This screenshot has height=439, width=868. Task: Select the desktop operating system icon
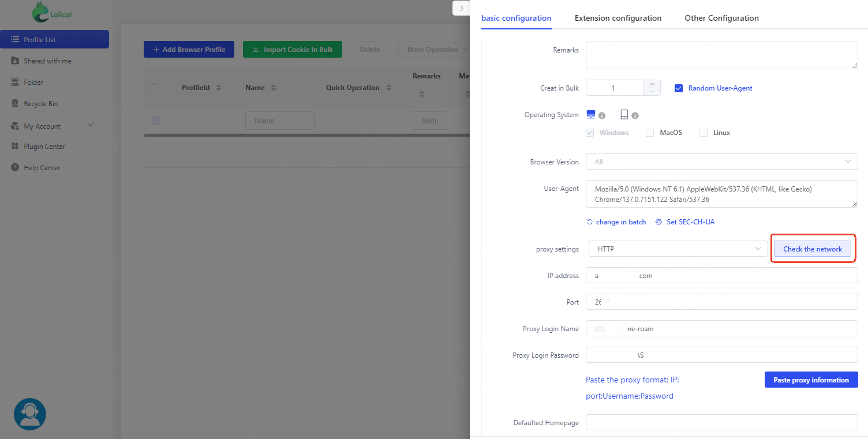[590, 114]
